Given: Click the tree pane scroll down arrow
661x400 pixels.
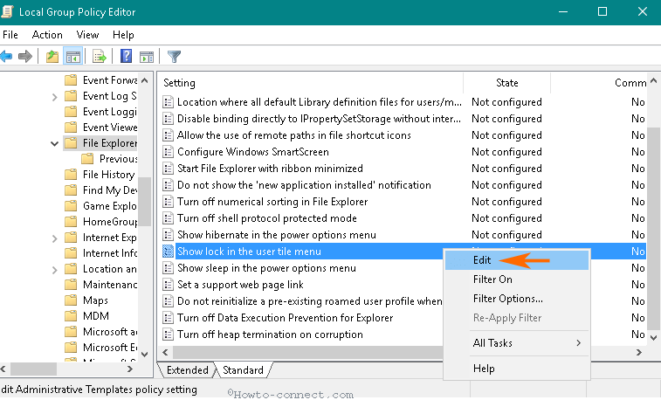Looking at the screenshot, I should click(145, 354).
